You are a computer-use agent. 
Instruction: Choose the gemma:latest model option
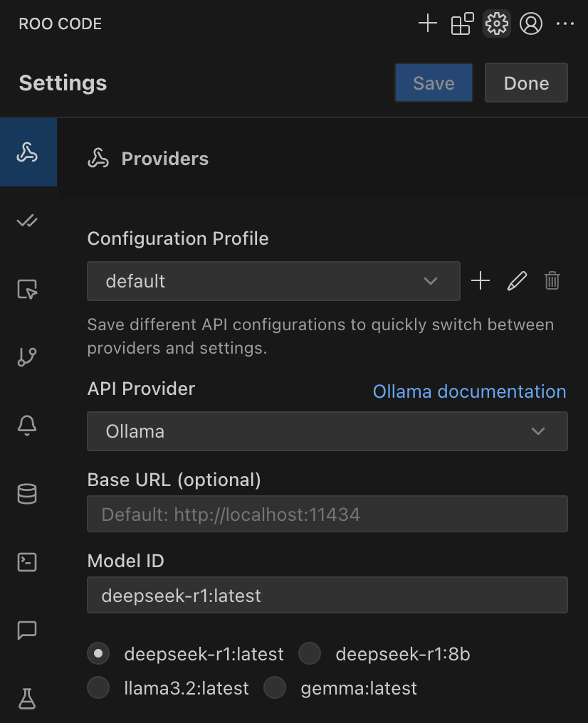pyautogui.click(x=275, y=687)
